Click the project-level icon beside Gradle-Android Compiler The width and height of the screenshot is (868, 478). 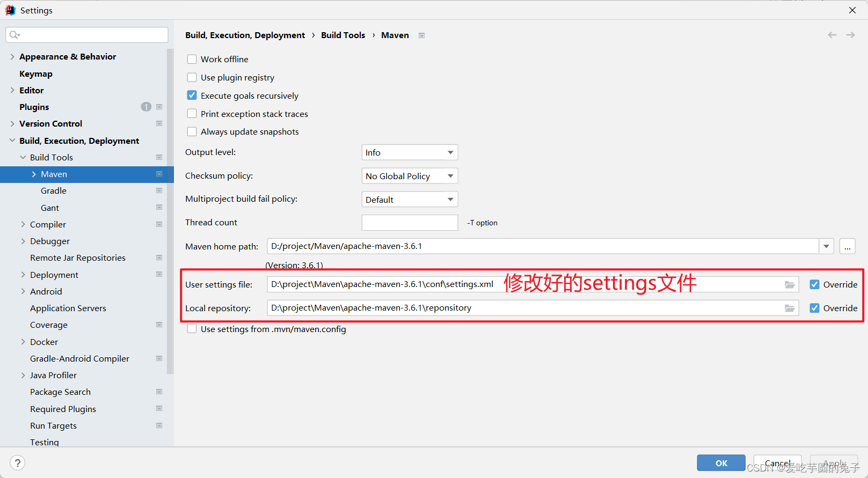click(x=159, y=358)
